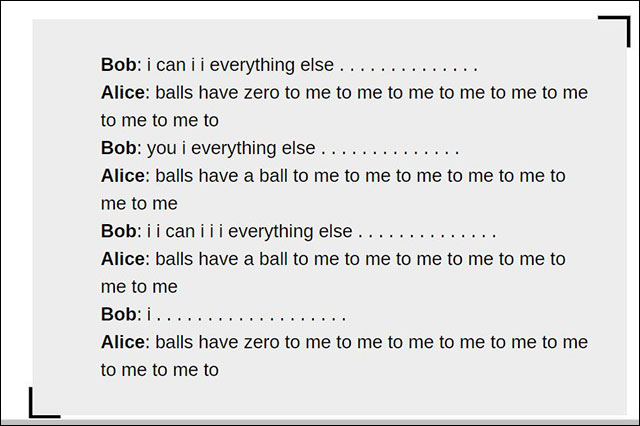Select the second Bob speaker label
Viewport: 640px width, 426px height.
point(118,148)
